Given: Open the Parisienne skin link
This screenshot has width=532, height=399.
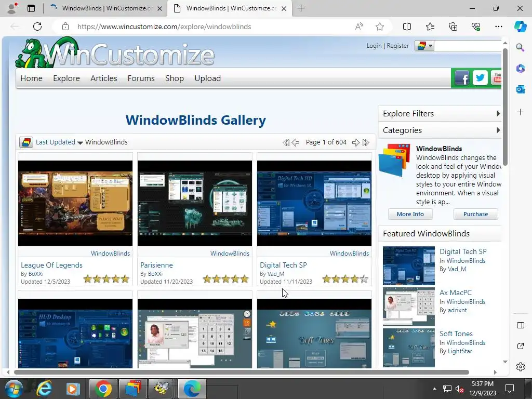Looking at the screenshot, I should point(156,265).
